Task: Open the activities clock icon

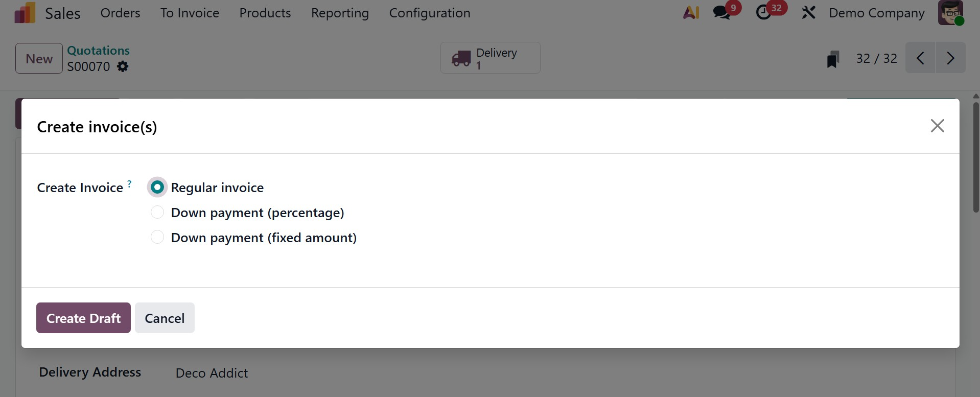Action: (x=763, y=13)
